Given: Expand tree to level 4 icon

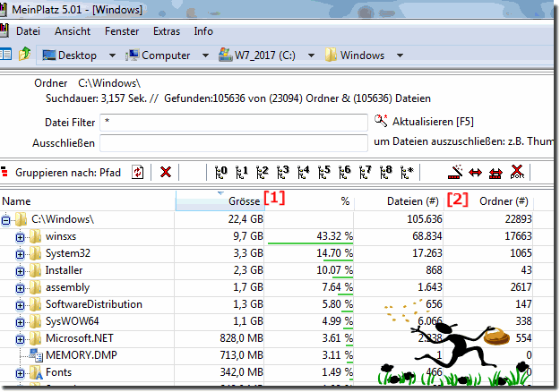Looking at the screenshot, I should (303, 172).
